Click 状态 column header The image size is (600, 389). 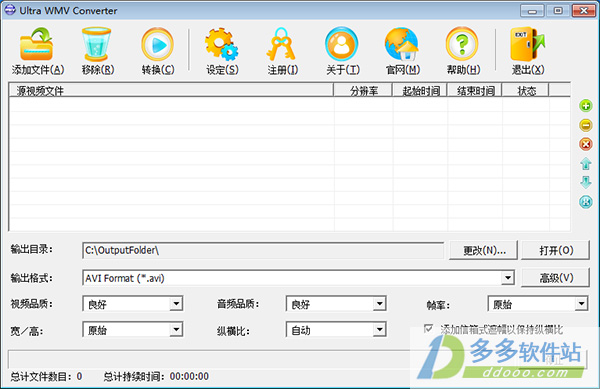click(x=526, y=91)
